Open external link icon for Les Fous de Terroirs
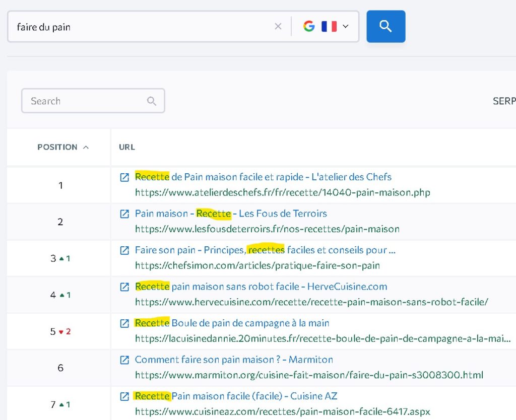This screenshot has height=420, width=516. click(x=124, y=214)
